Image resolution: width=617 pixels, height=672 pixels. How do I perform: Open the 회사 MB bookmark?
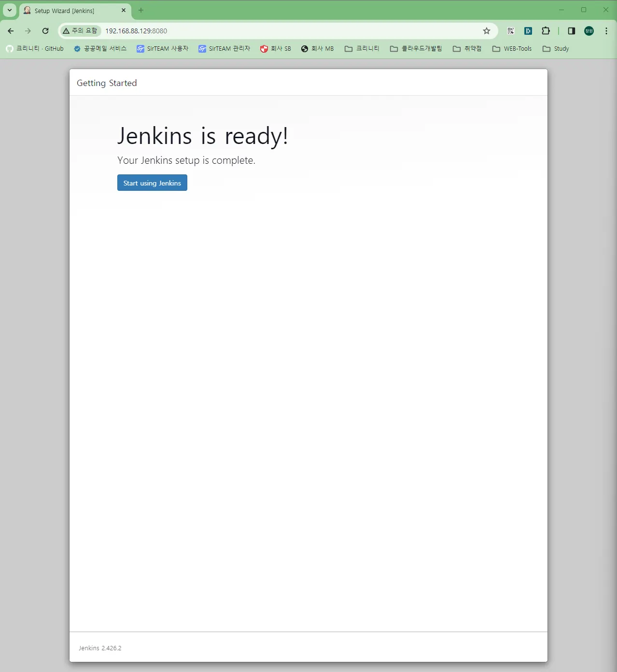tap(317, 49)
